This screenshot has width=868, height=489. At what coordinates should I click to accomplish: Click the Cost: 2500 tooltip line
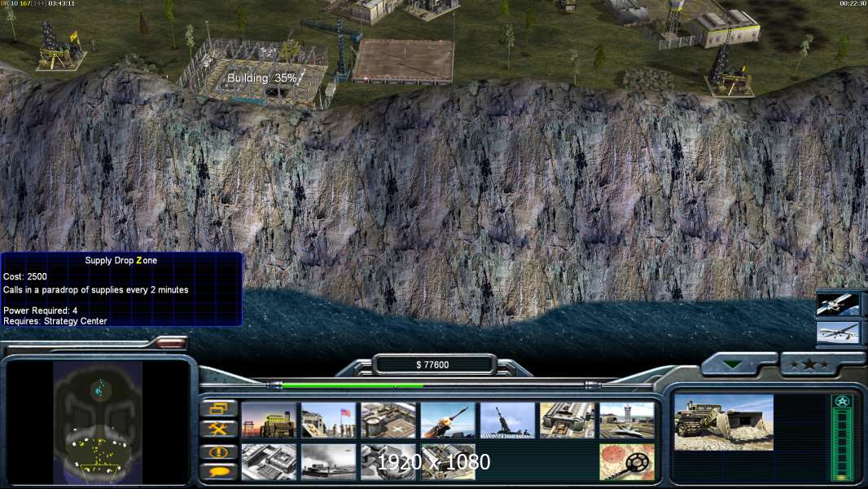[25, 276]
